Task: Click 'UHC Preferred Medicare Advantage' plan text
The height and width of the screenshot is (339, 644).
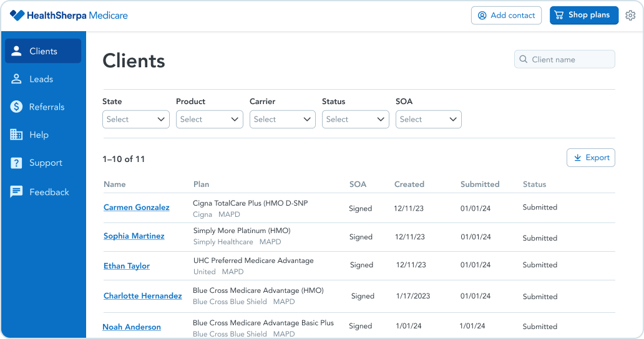Action: point(253,260)
